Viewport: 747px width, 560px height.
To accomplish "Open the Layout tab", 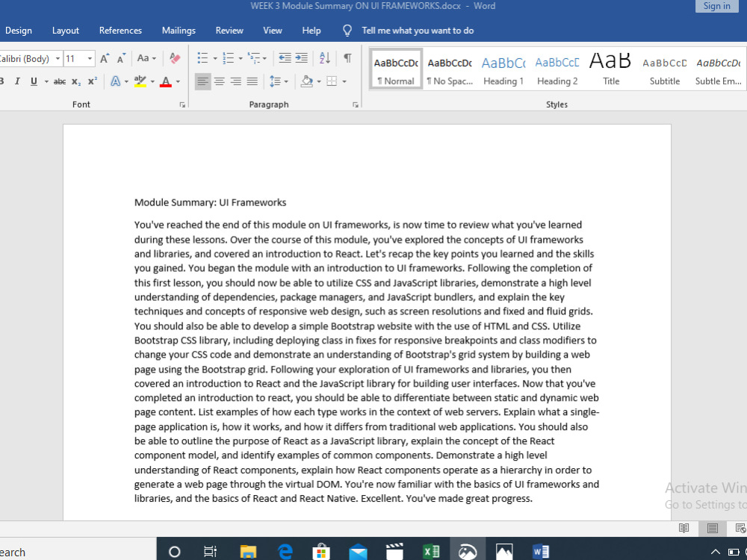I will [x=65, y=31].
